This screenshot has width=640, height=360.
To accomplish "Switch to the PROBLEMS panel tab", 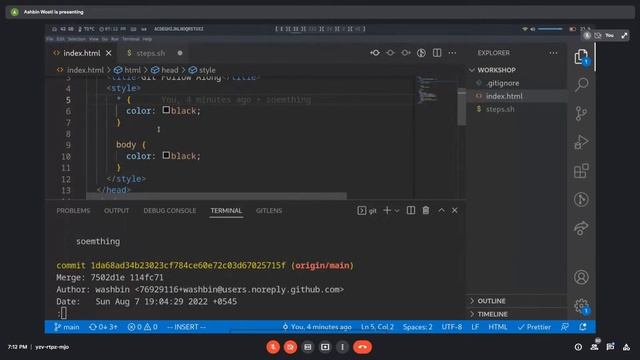I will click(x=73, y=211).
